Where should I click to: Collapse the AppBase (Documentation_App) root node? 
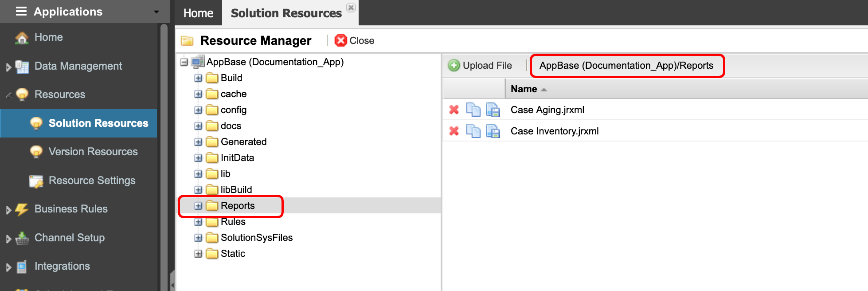pos(184,62)
